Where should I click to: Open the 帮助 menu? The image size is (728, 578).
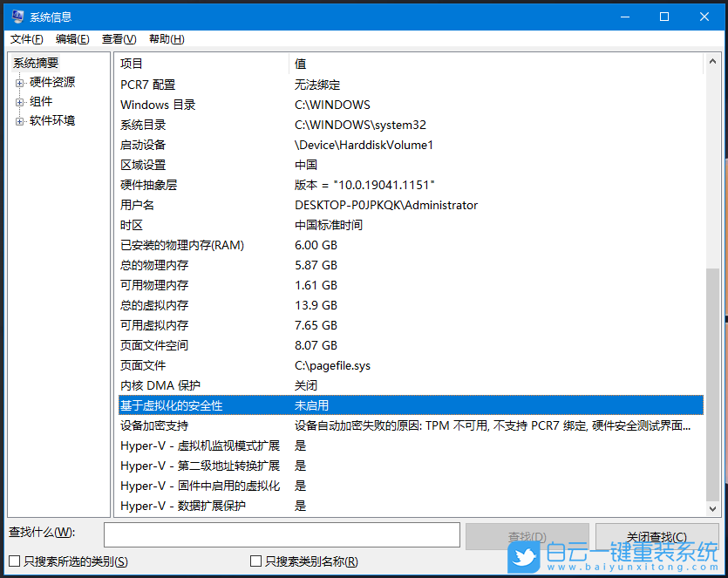165,38
